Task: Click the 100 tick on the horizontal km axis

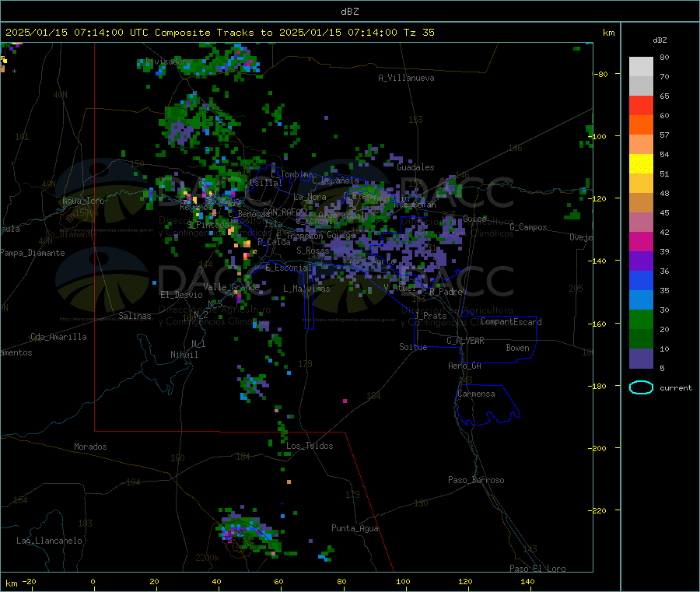Action: [403, 581]
